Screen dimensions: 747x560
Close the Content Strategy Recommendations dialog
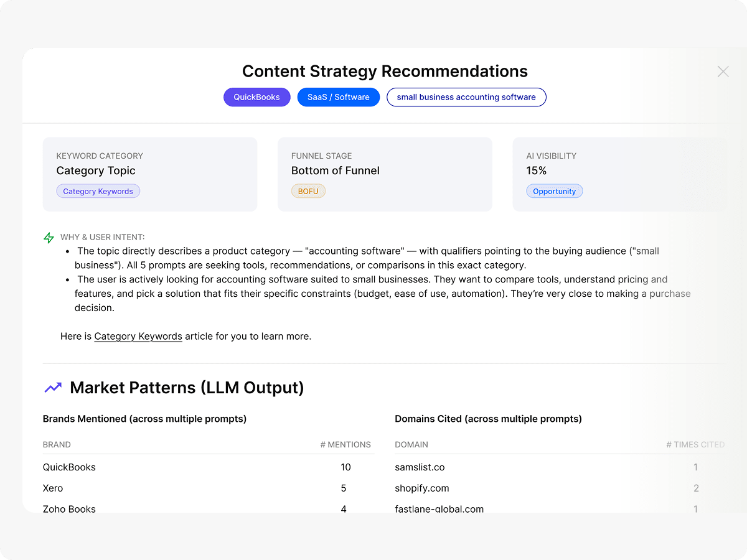[723, 72]
